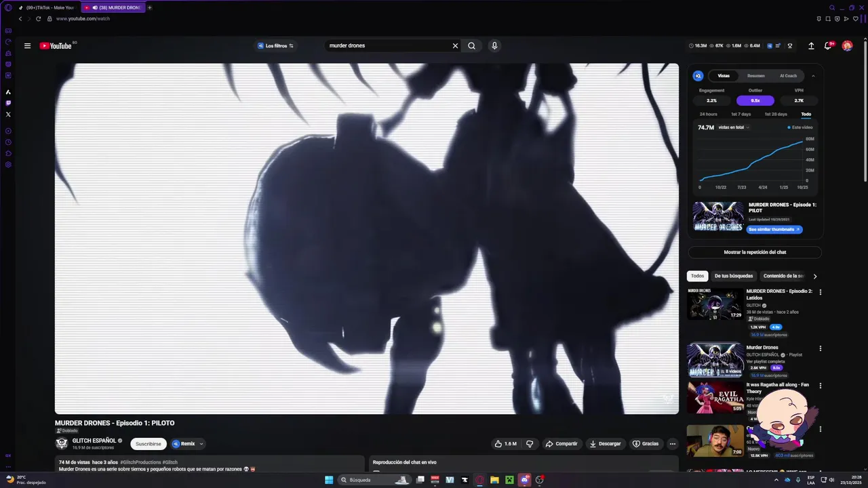Select the 9.5x Outlier metric
Screen dimensions: 868x488
[x=755, y=100]
